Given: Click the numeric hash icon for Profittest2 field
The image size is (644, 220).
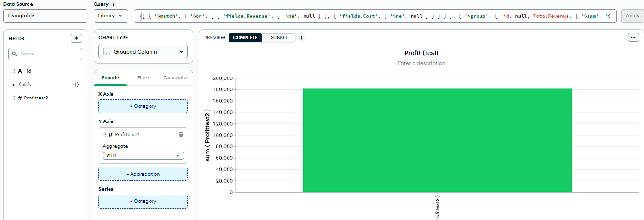Looking at the screenshot, I should pyautogui.click(x=20, y=98).
